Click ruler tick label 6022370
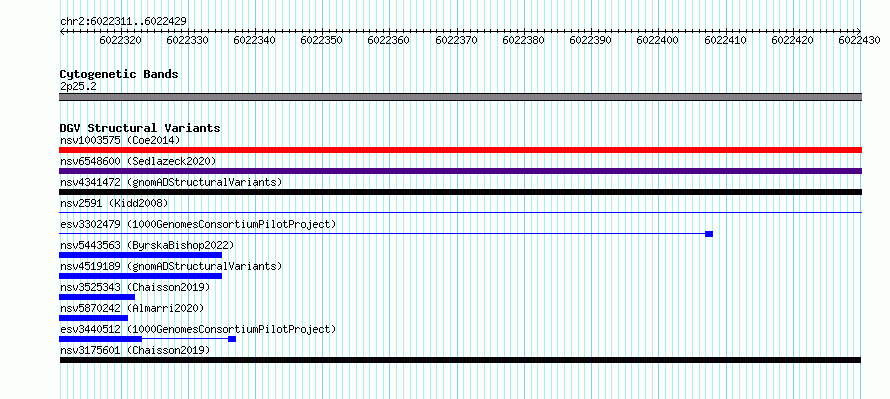Screen dimensions: 890x399 (456, 40)
